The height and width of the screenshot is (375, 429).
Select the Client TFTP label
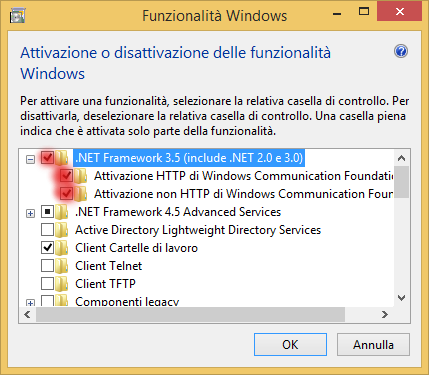[105, 284]
